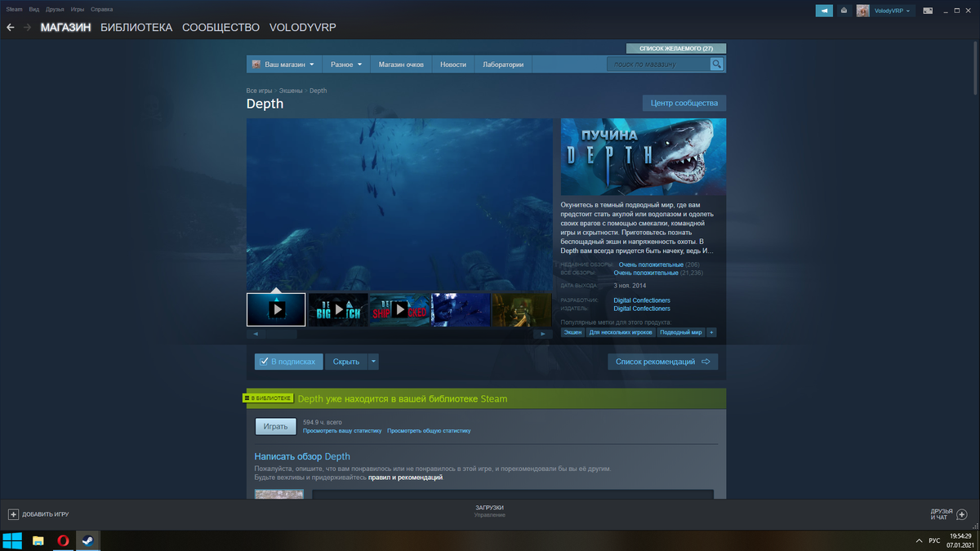The width and height of the screenshot is (980, 551).
Task: Click the back arrow navigation icon
Action: click(x=11, y=27)
